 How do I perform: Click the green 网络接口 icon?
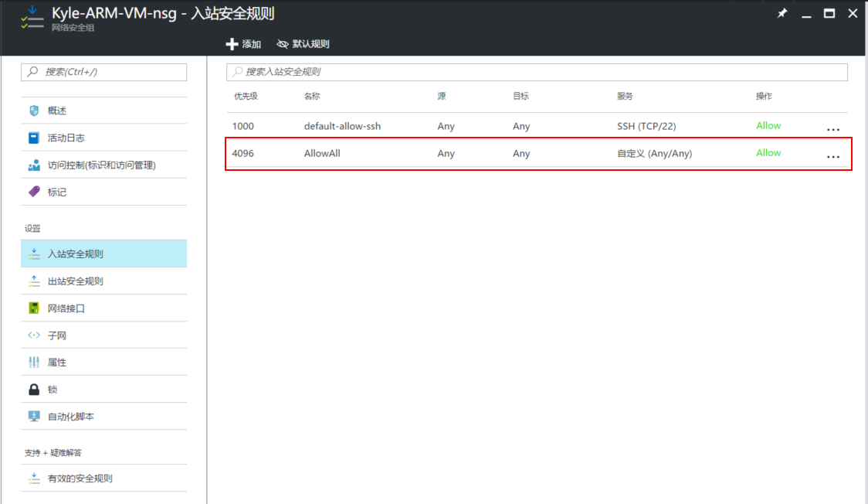tap(34, 308)
